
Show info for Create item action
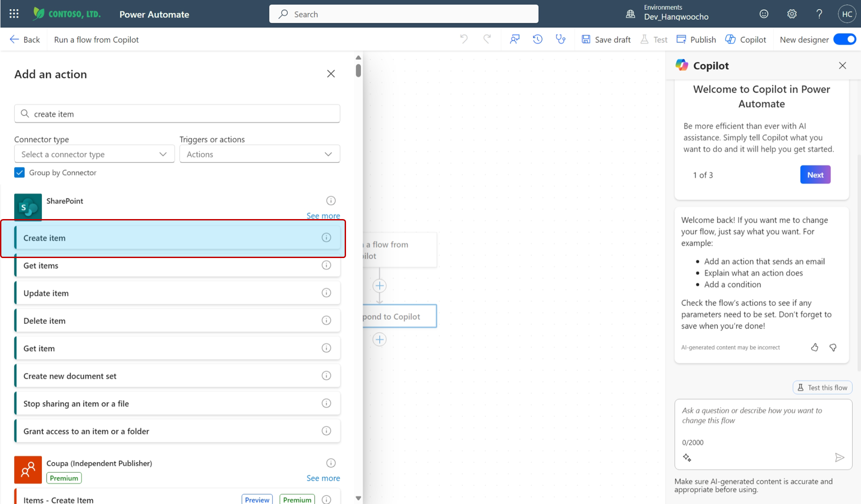(326, 237)
